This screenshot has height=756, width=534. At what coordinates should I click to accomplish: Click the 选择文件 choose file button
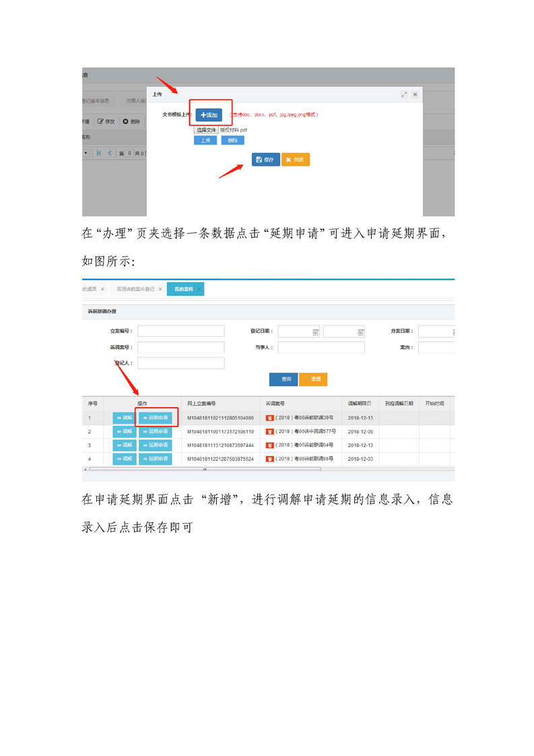point(206,130)
